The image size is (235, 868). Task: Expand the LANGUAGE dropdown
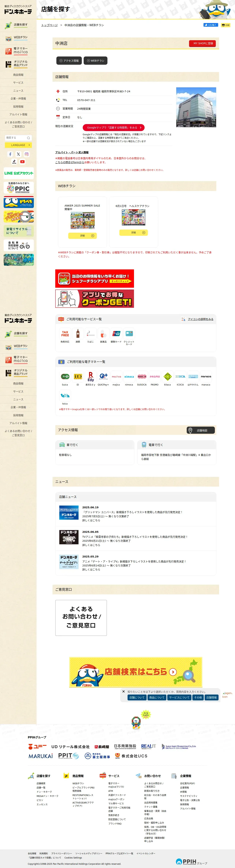[18, 145]
